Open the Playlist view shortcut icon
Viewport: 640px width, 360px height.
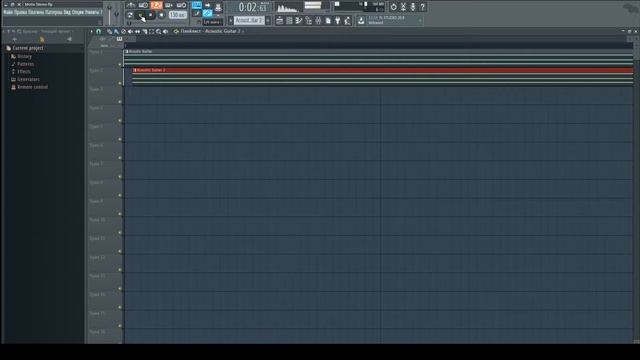click(x=280, y=20)
